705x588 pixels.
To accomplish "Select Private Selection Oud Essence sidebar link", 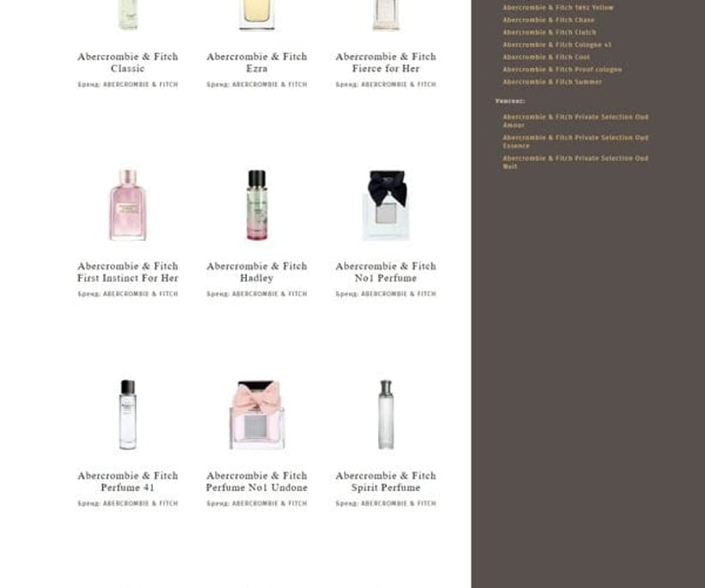I will 575,142.
